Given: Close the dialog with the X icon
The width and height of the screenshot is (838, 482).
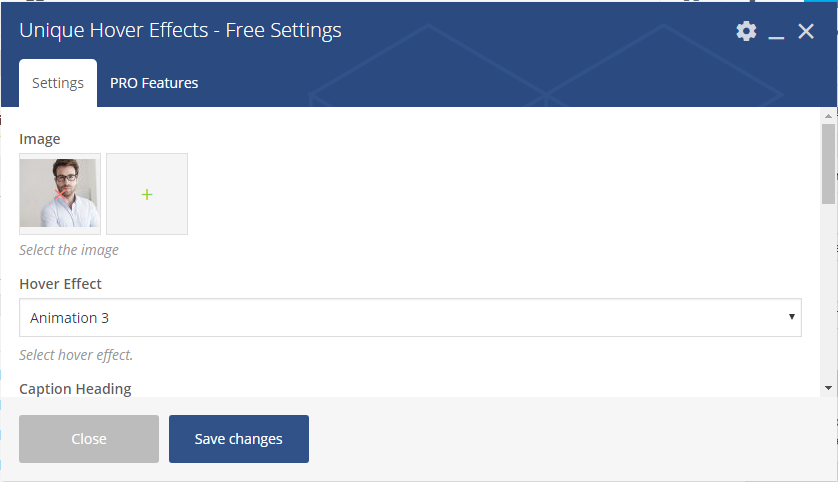Looking at the screenshot, I should (806, 31).
